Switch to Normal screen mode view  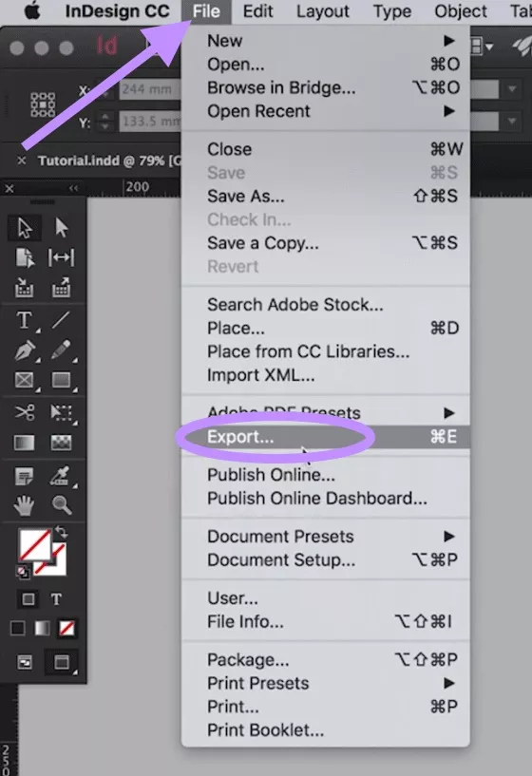25,662
